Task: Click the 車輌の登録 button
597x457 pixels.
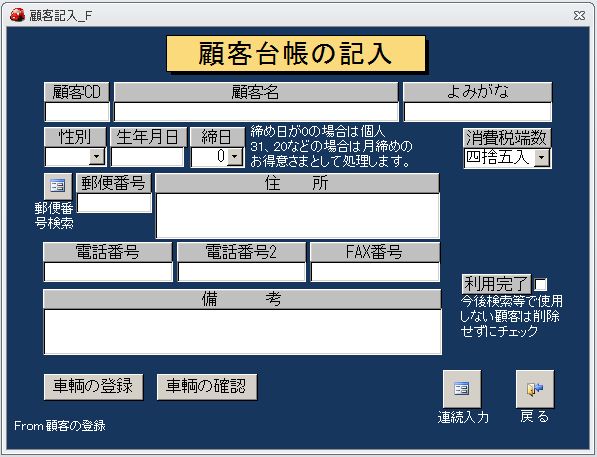Action: click(x=94, y=387)
